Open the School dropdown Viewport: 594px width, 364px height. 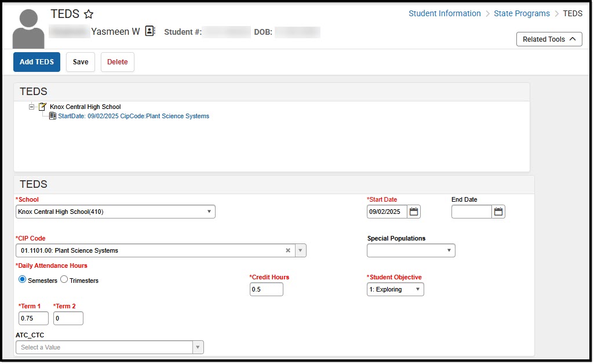click(115, 212)
